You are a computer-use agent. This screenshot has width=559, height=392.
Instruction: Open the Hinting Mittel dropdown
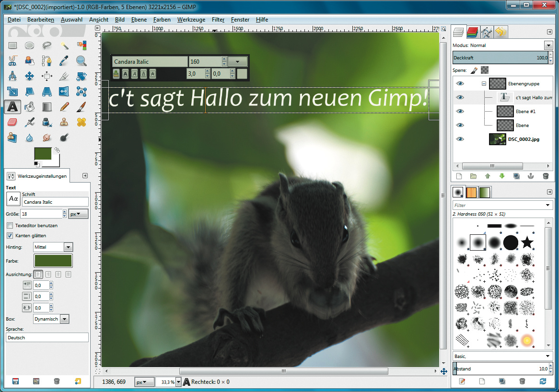(x=68, y=247)
